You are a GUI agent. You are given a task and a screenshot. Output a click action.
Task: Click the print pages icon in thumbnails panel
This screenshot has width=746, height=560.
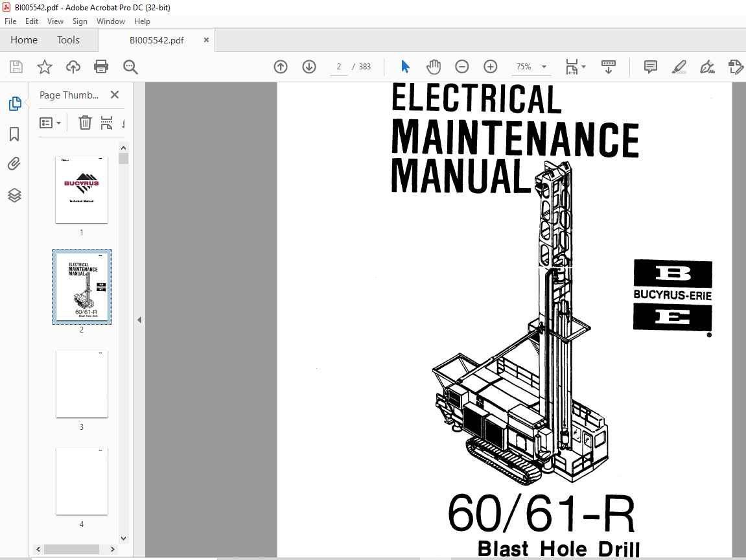tap(106, 122)
